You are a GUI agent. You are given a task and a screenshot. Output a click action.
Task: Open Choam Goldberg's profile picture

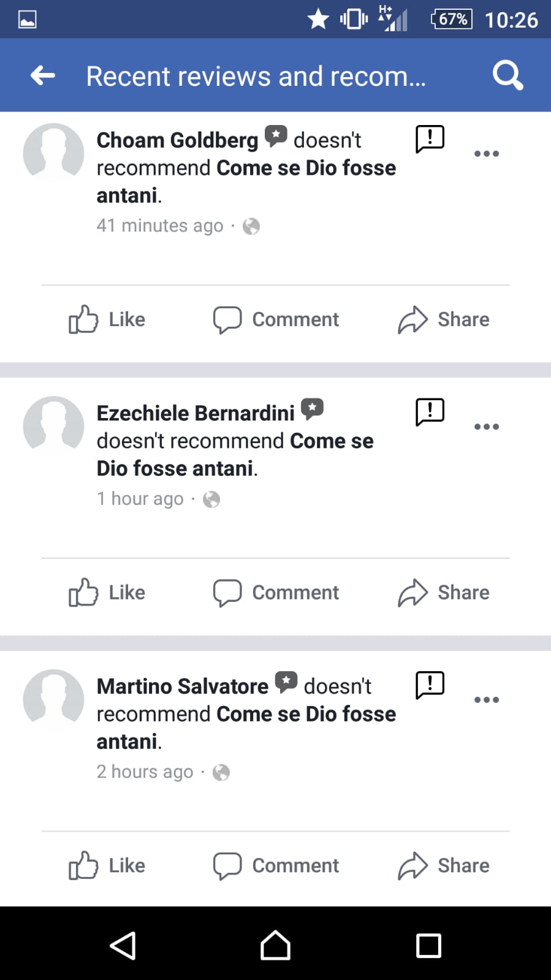tap(53, 153)
